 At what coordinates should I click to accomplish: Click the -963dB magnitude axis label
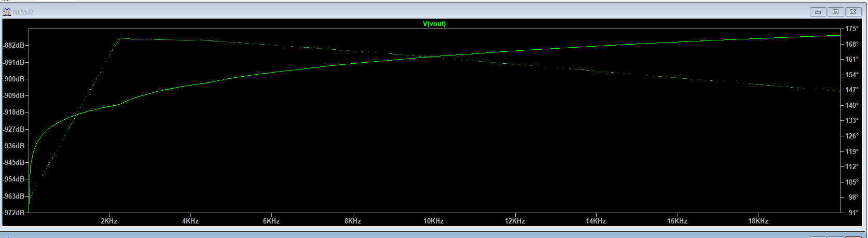click(x=14, y=196)
